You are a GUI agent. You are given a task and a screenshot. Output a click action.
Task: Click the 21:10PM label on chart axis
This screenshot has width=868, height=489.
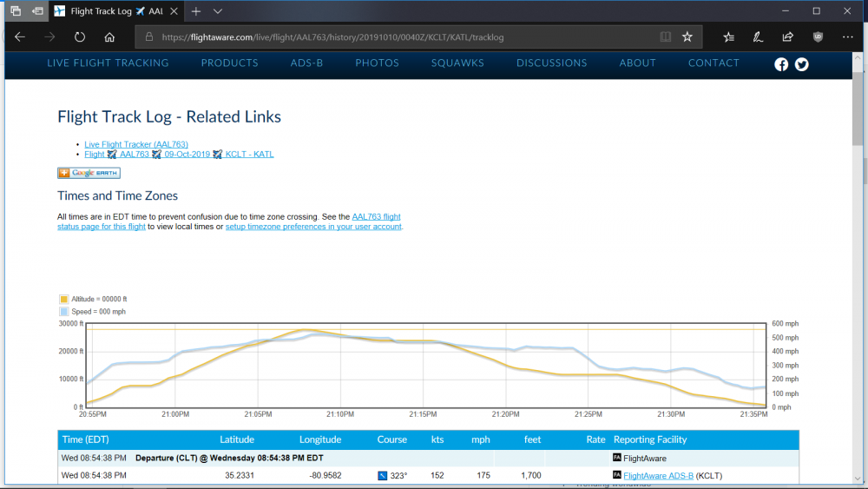click(x=340, y=414)
